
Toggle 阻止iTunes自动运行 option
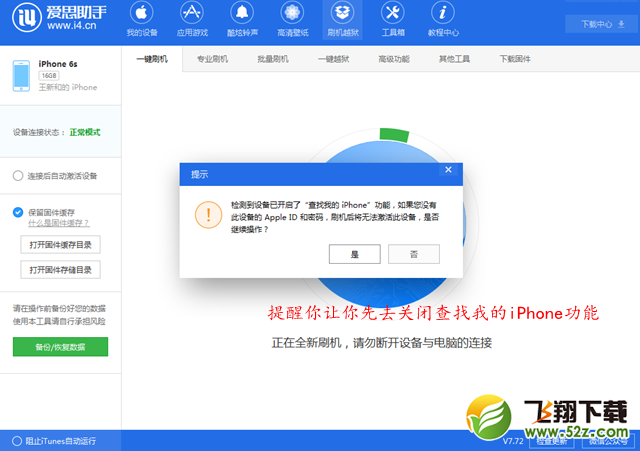point(17,441)
